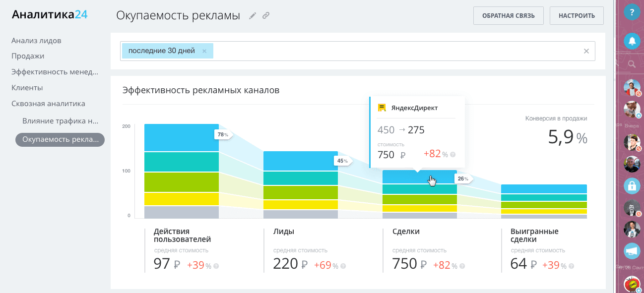Screen dimensions: 644x293
Task: Copy the report link using the chain icon
Action: pyautogui.click(x=266, y=15)
